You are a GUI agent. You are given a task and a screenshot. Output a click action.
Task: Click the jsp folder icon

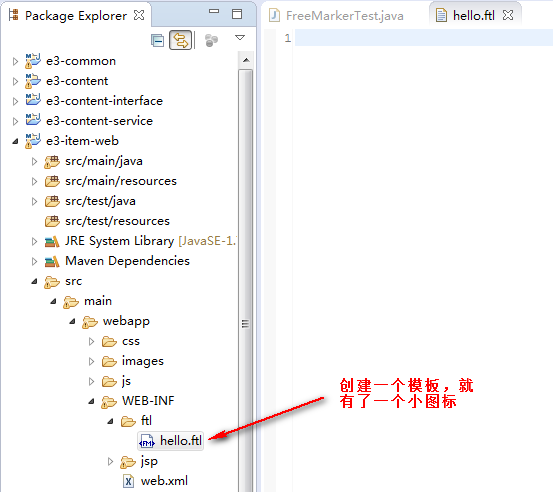(x=128, y=462)
